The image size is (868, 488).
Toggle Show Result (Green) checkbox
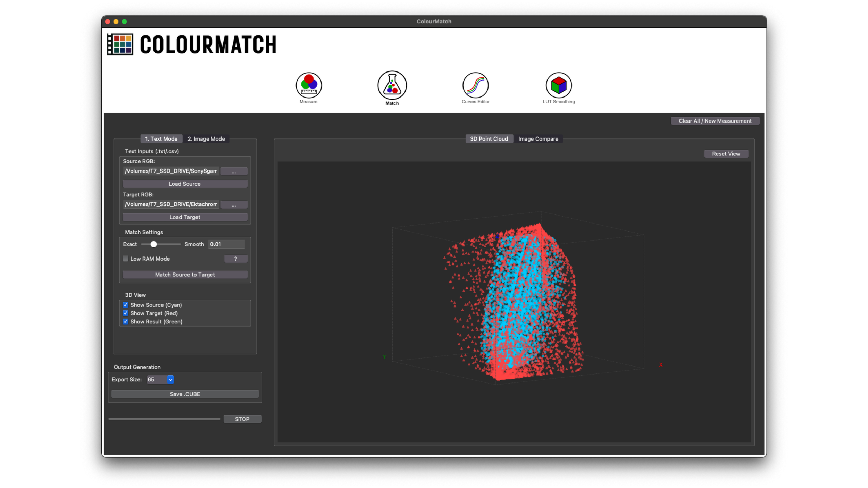[126, 322]
